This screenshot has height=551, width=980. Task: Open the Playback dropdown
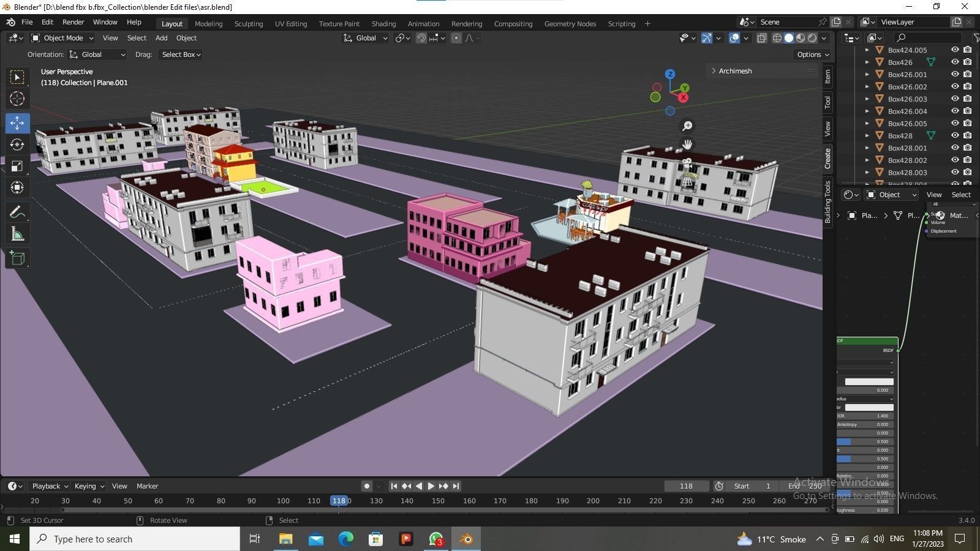point(49,486)
